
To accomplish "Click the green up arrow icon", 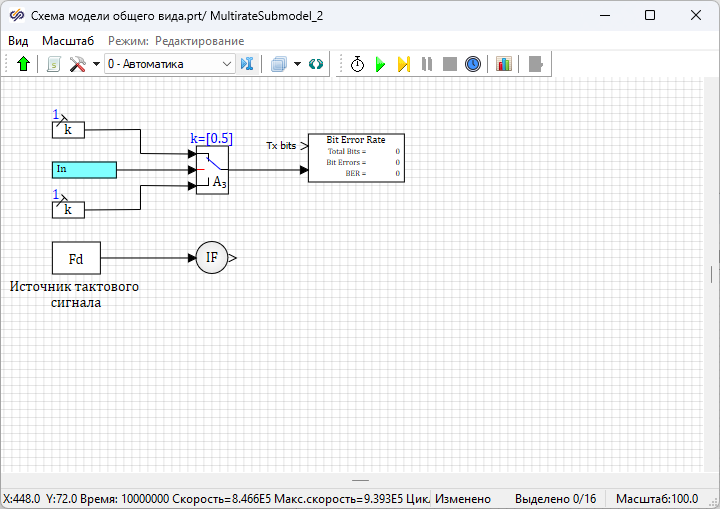I will (24, 64).
